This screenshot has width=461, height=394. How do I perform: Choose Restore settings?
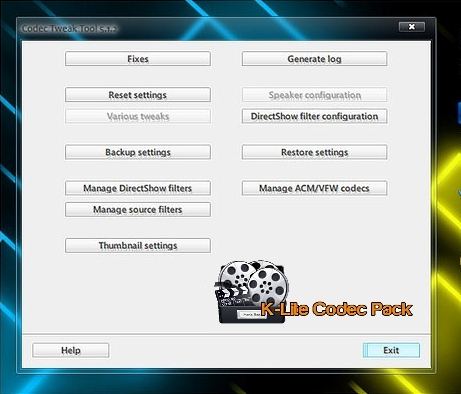[314, 152]
